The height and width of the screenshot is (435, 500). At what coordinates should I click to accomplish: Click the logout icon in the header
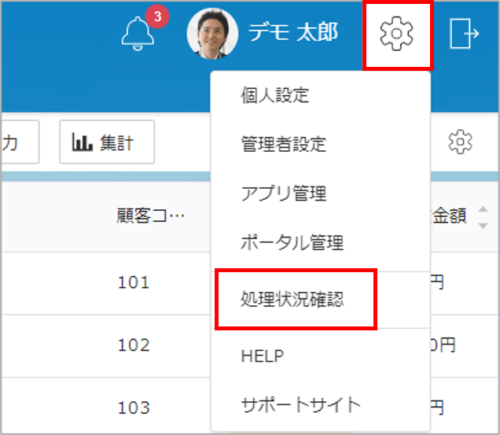(x=464, y=33)
